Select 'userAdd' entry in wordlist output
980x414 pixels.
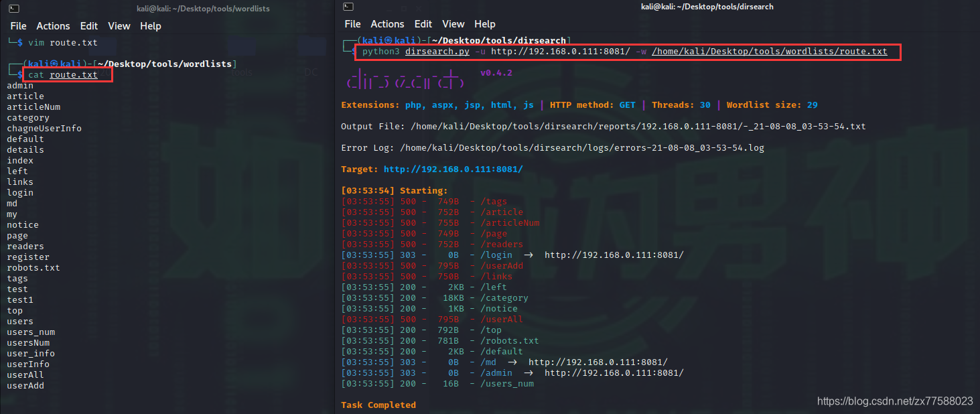click(25, 386)
